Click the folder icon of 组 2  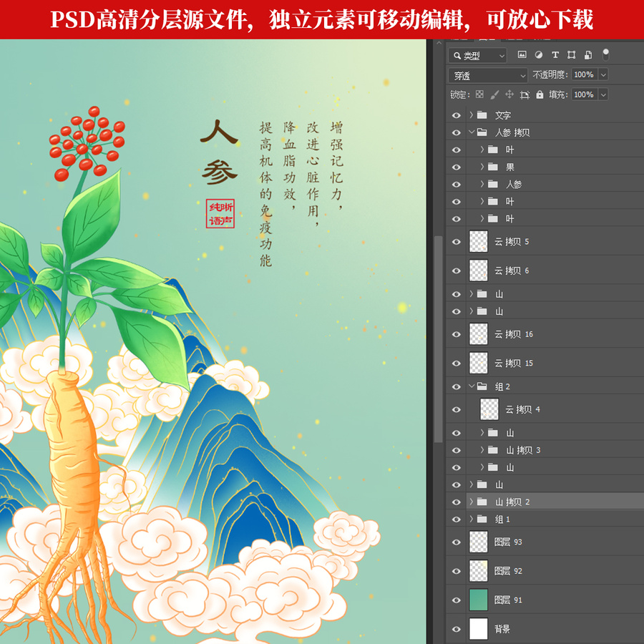tap(482, 386)
